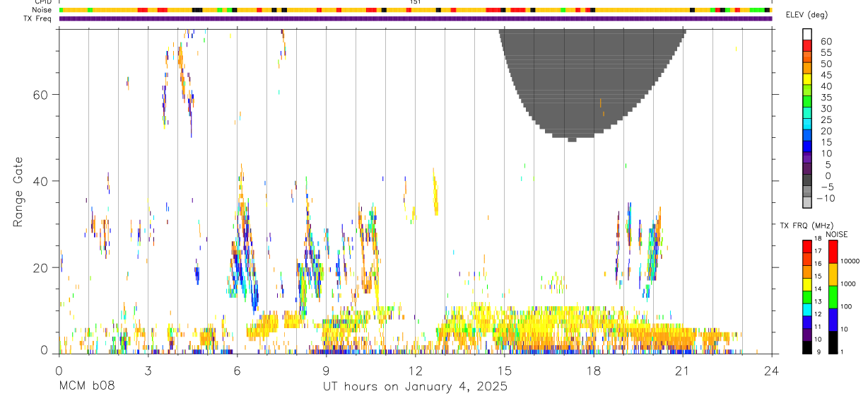Click "1000" on the NOISE scale

coord(848,284)
